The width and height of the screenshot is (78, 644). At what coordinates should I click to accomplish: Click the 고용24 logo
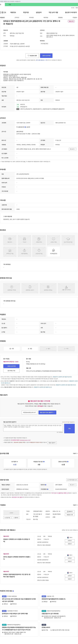(x=3, y=13)
